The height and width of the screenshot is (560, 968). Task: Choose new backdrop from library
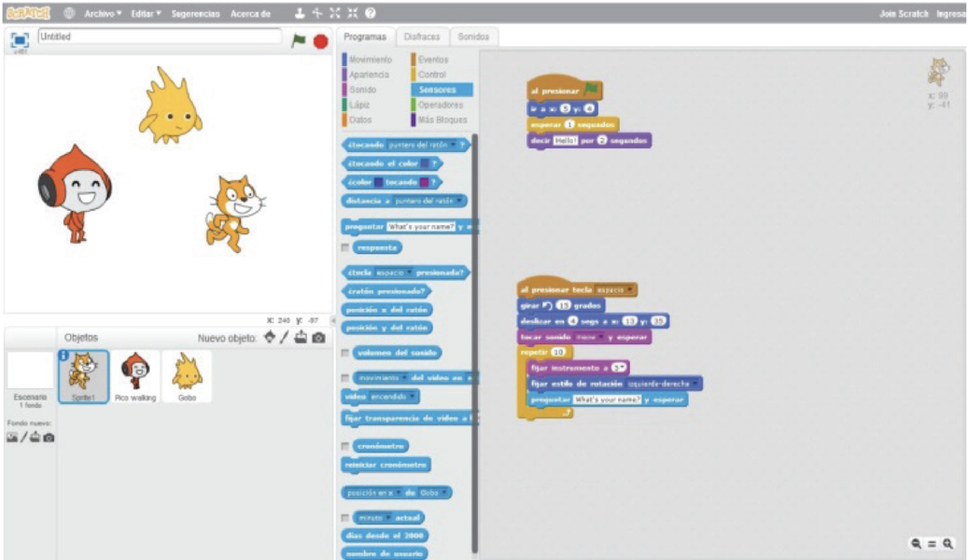12,437
